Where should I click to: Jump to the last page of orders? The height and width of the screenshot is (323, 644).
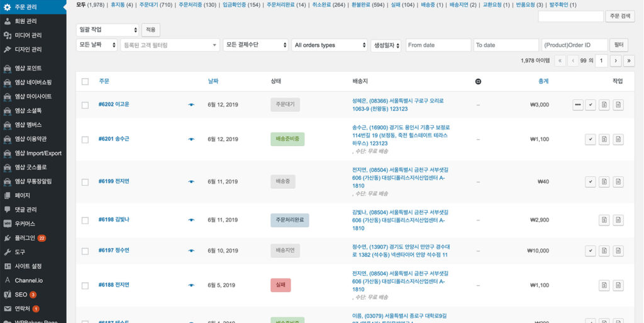[629, 60]
